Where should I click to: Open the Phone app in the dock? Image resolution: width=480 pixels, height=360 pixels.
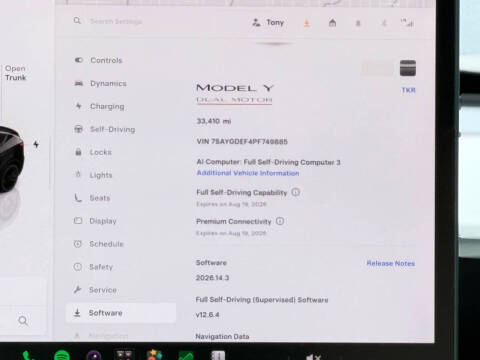tap(29, 355)
